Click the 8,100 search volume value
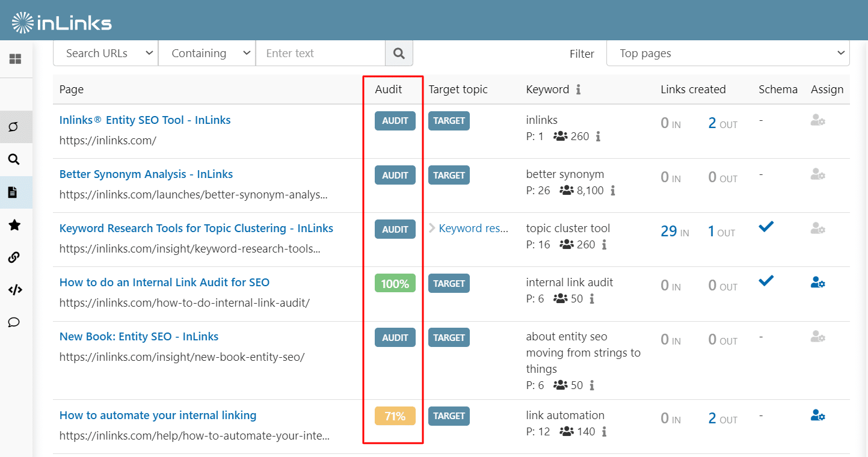Screen dimensions: 868x457 point(590,191)
